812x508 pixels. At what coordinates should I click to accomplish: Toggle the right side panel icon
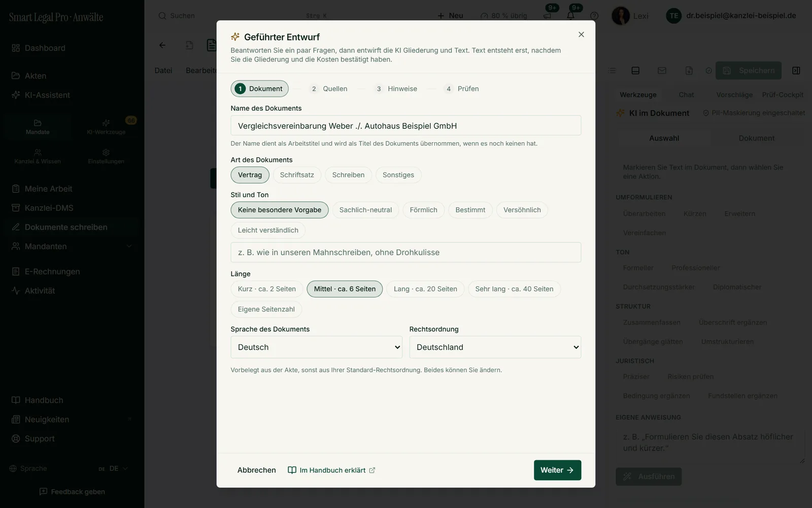coord(796,71)
